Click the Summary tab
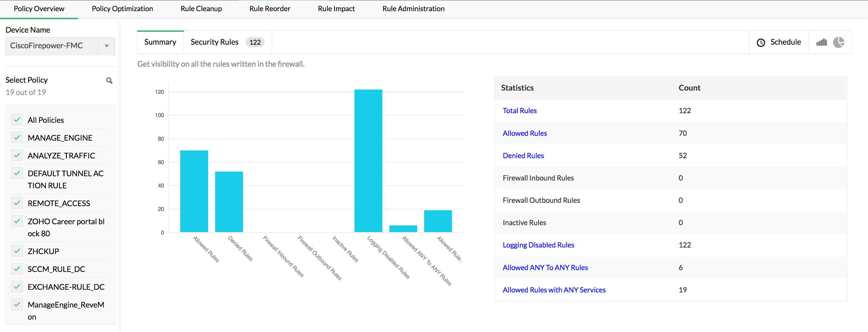The height and width of the screenshot is (332, 868). tap(159, 42)
